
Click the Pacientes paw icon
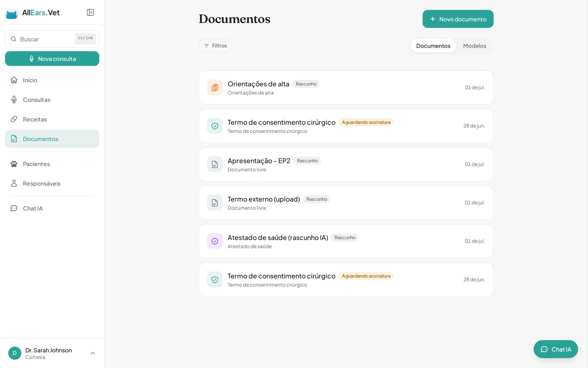(x=14, y=164)
